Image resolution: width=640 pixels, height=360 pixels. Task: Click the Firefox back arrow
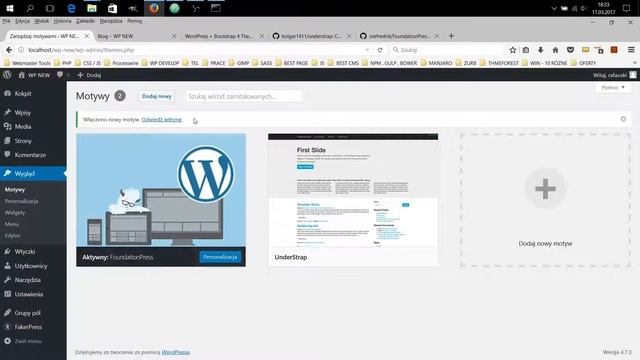coord(9,50)
